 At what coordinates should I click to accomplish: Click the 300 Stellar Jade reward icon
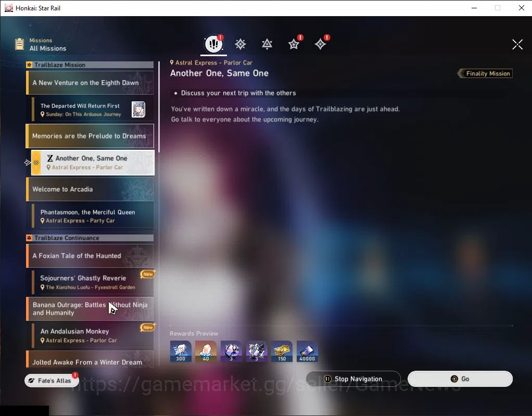pos(181,351)
